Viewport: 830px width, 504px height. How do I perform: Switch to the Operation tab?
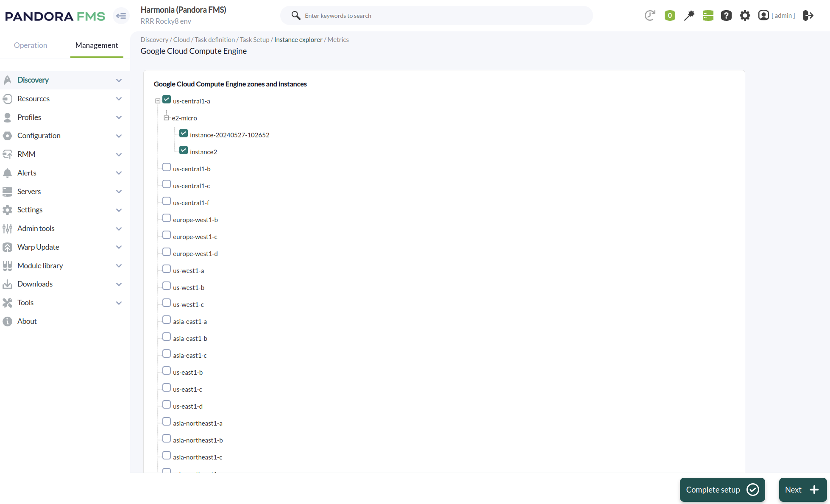[30, 45]
